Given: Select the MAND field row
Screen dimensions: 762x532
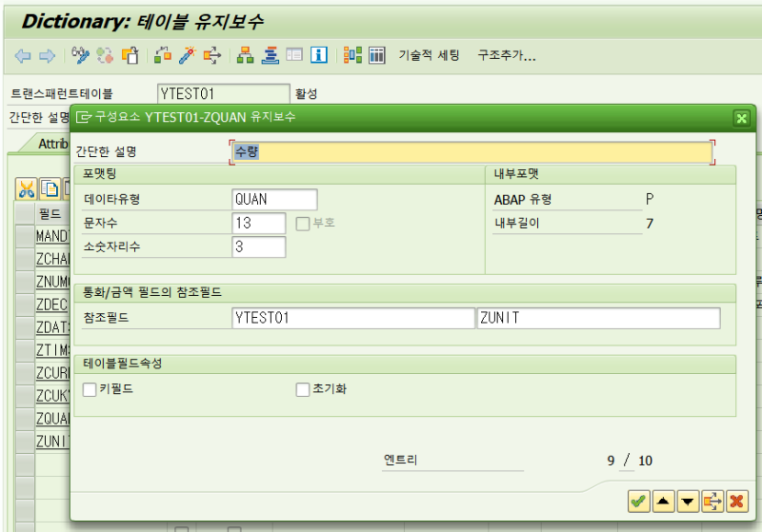Looking at the screenshot, I should (52, 236).
